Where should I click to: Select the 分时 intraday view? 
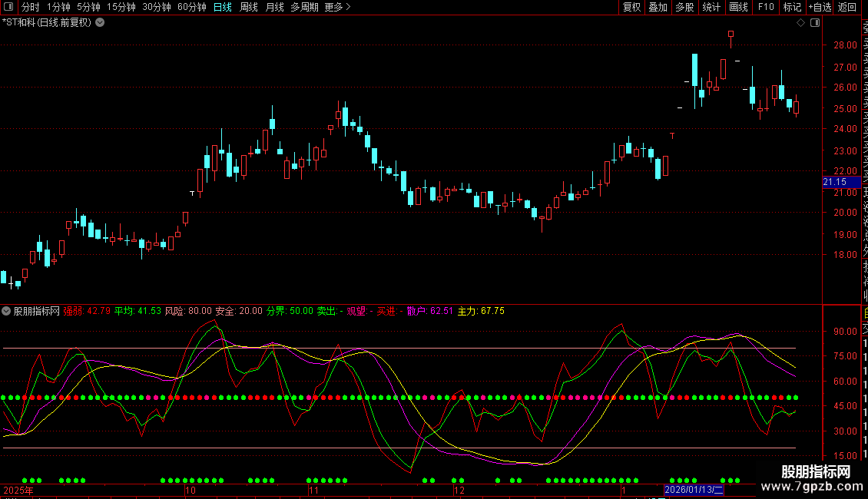tap(30, 8)
